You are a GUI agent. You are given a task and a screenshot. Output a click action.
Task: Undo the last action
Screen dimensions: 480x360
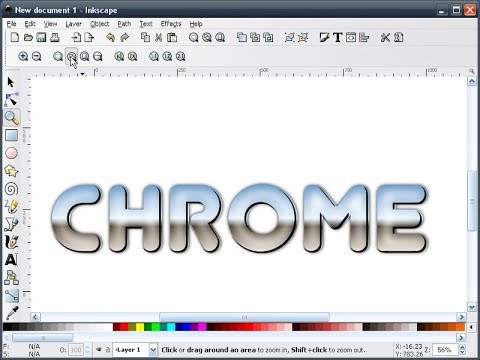click(x=110, y=37)
